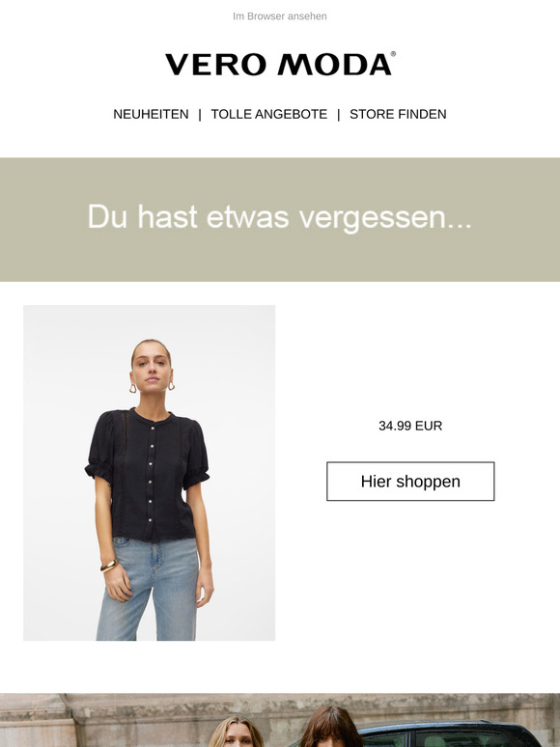Click the 34.99 EUR price text
This screenshot has width=560, height=747.
pyautogui.click(x=410, y=426)
